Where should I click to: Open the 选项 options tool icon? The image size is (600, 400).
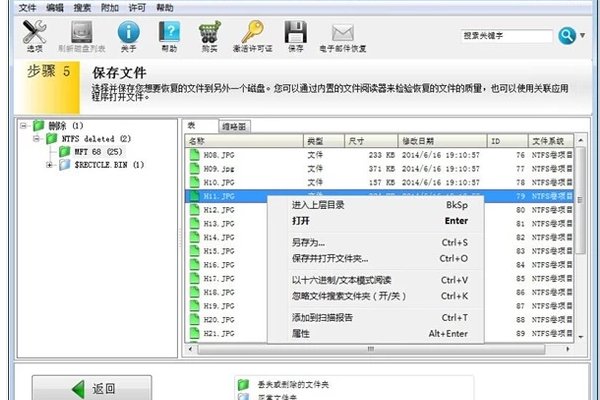[34, 32]
